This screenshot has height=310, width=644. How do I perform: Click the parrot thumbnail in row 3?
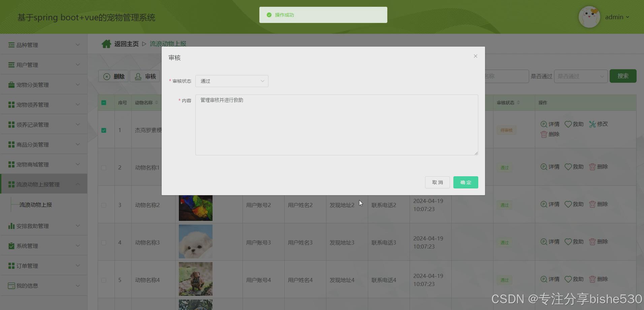(195, 208)
